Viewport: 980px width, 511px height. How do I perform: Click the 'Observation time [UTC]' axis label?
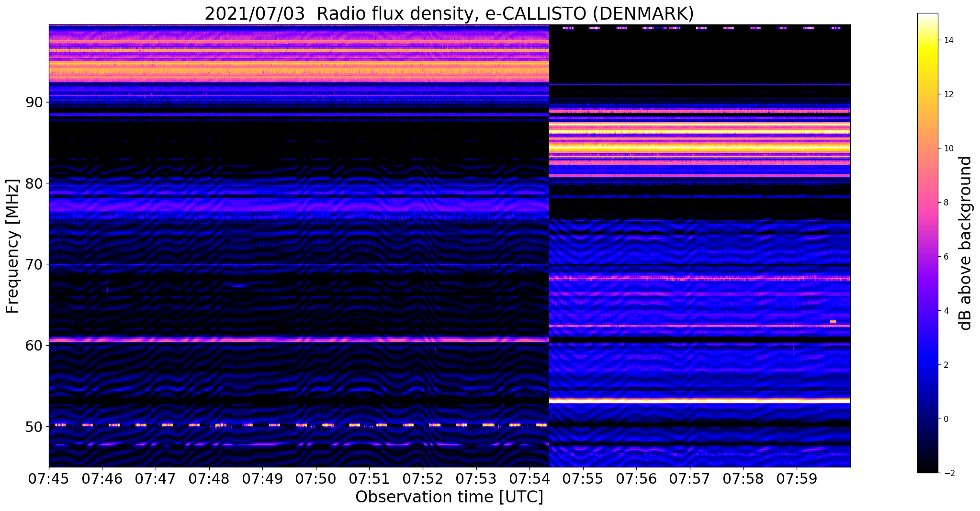point(449,497)
